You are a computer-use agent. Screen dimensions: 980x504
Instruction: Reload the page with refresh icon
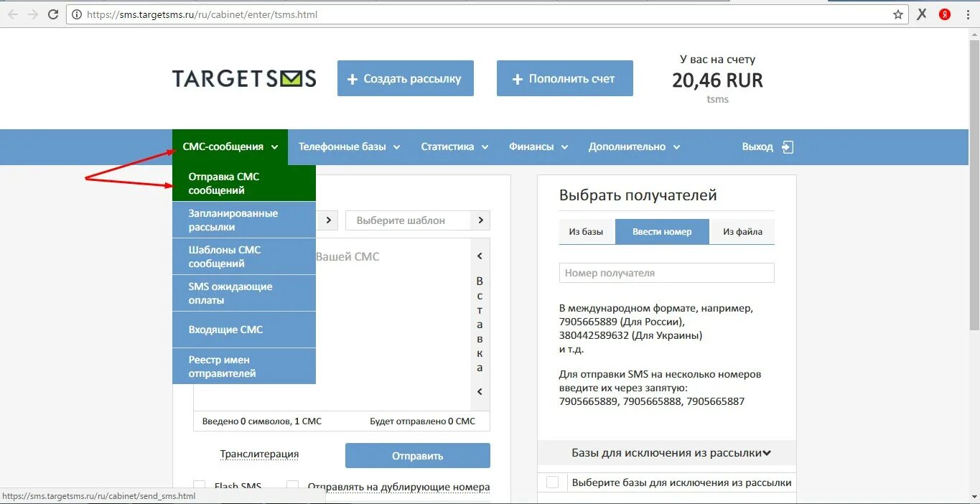coord(53,14)
